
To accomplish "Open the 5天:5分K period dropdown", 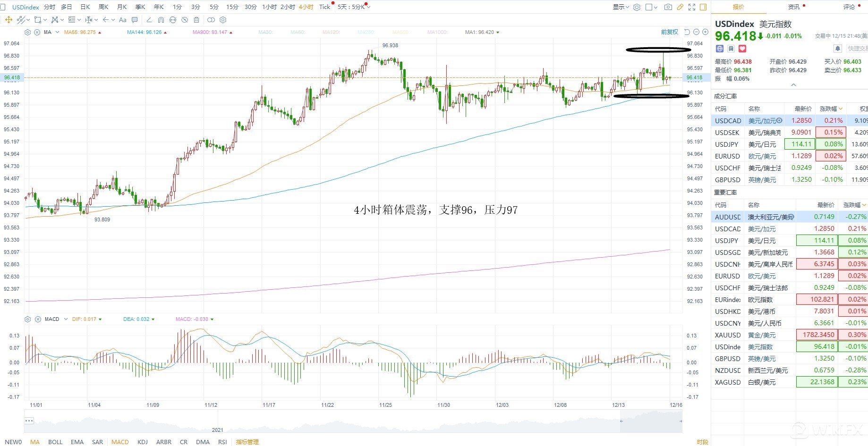I will pyautogui.click(x=353, y=7).
